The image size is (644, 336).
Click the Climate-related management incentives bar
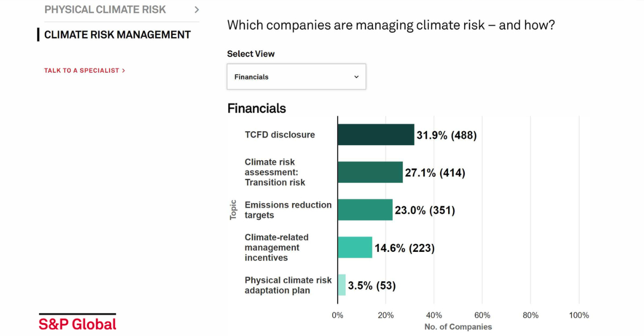tap(355, 247)
